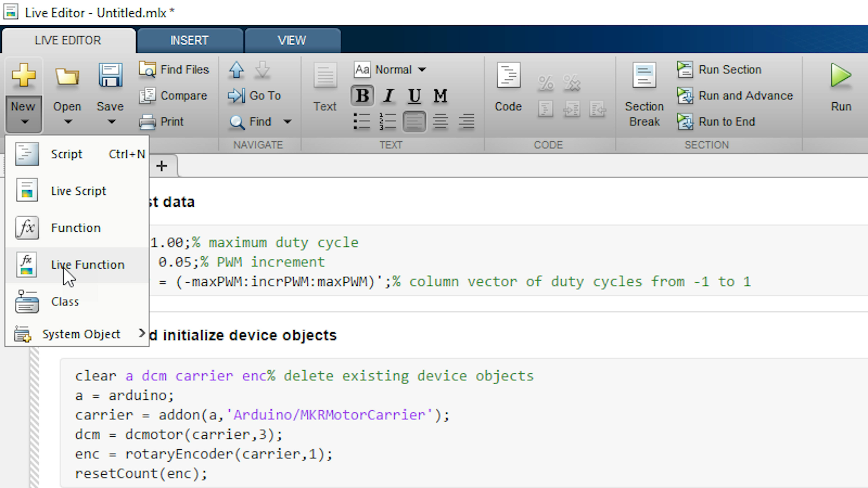The width and height of the screenshot is (868, 488).
Task: Collapse the New dropdown arrow
Action: click(25, 122)
